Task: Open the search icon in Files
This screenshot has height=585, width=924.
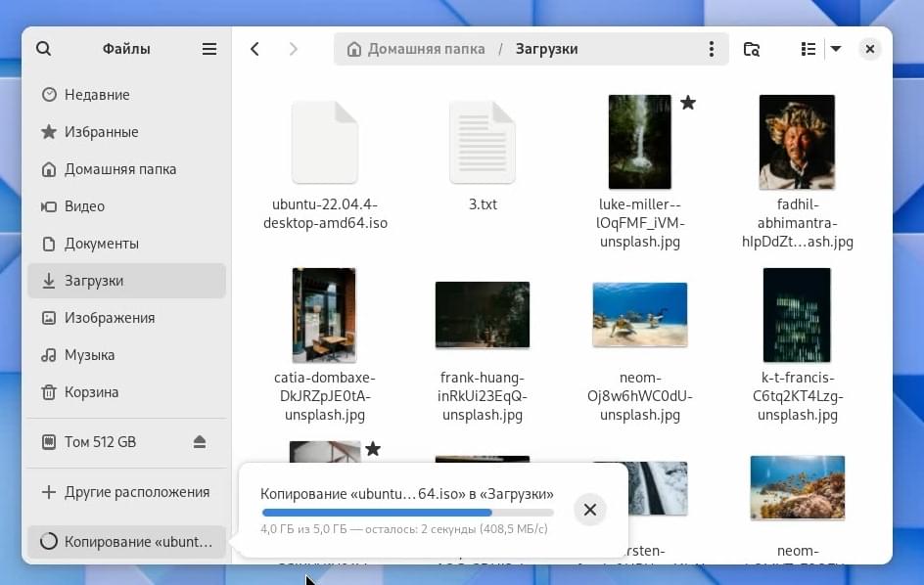Action: [x=44, y=49]
